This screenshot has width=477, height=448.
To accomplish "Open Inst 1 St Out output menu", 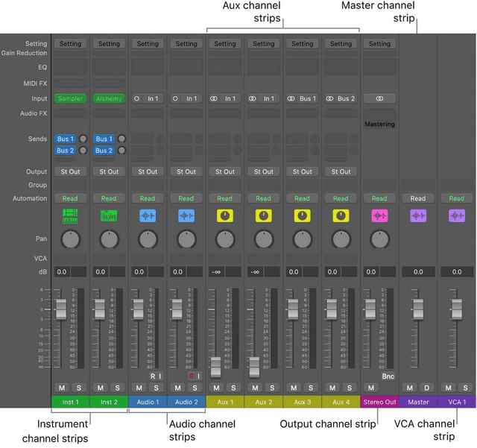I will pyautogui.click(x=70, y=171).
